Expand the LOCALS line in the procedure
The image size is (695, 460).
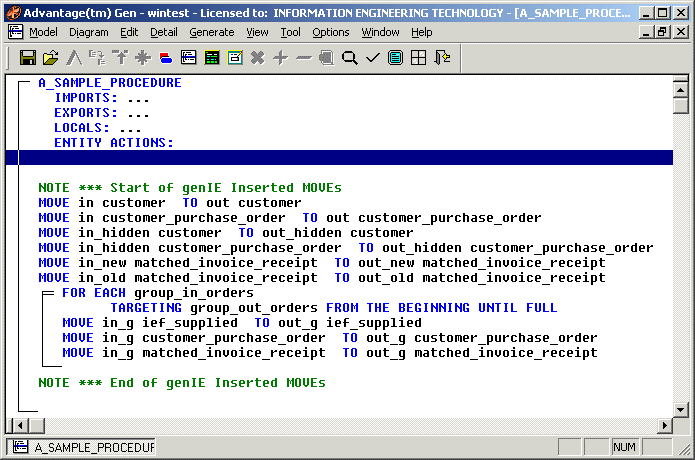tap(130, 128)
